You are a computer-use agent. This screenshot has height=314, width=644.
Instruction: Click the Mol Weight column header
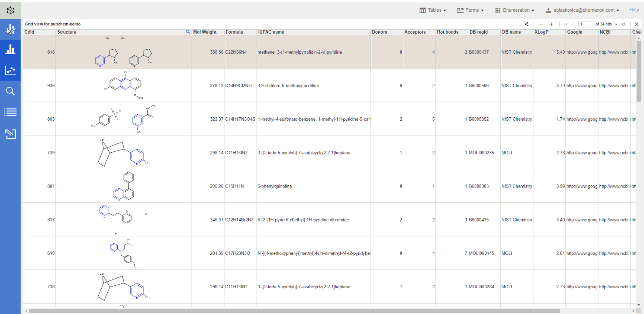(205, 32)
